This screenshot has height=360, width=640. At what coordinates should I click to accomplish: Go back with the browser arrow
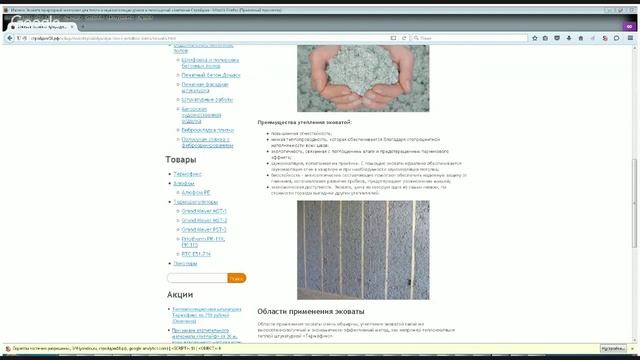(x=10, y=38)
